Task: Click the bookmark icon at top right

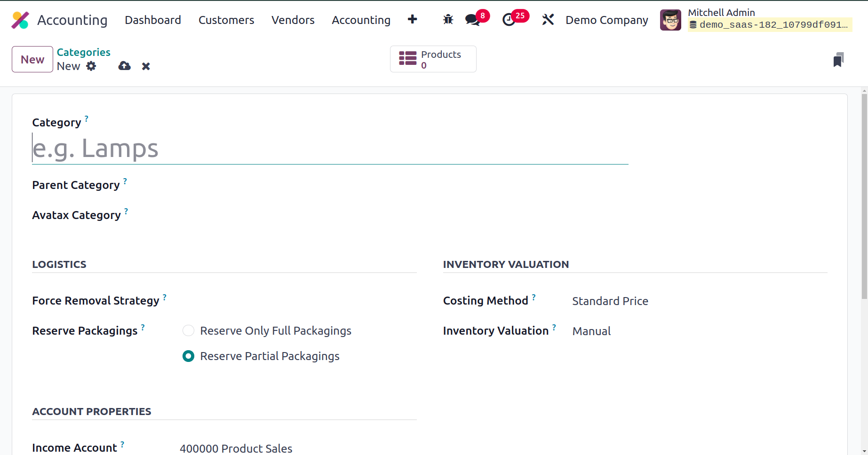Action: (838, 60)
